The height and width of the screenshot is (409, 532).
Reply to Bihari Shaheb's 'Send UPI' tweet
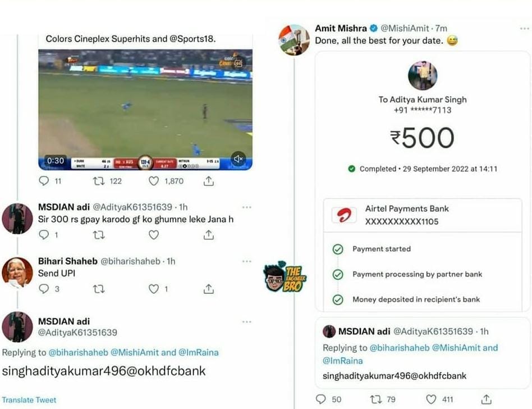tap(44, 289)
